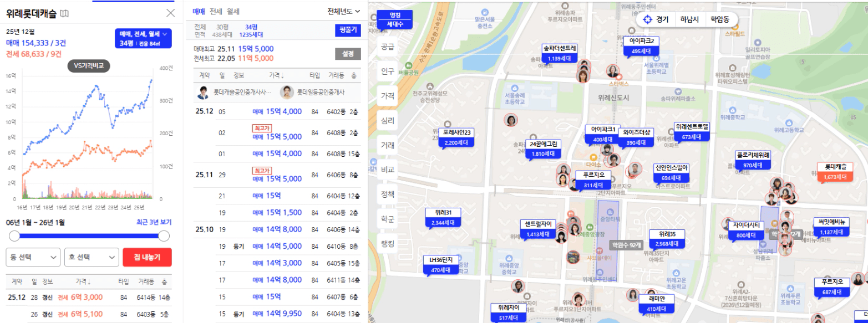Open the 동 선택 dropdown
The image size is (868, 323).
[x=33, y=257]
